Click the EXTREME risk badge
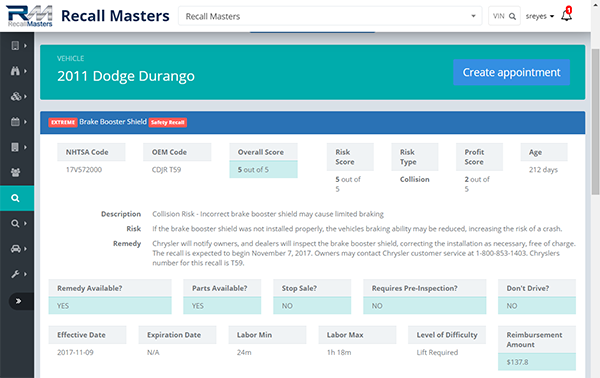Viewport: 600px width, 378px height. [63, 122]
